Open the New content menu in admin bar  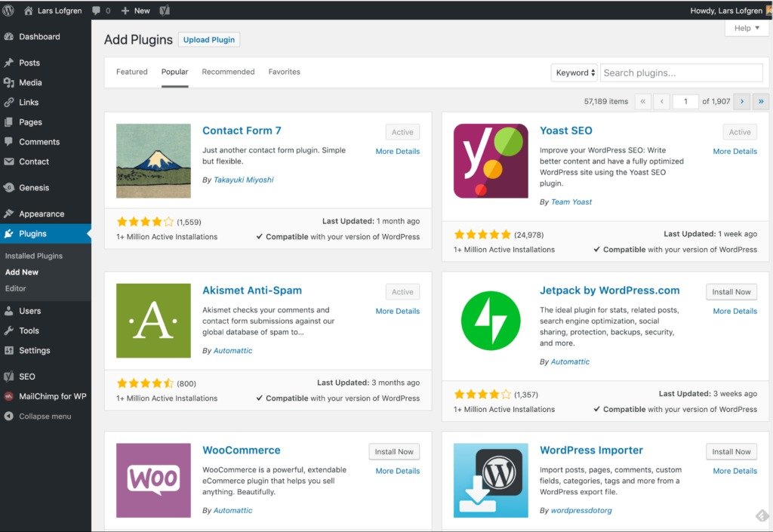(136, 11)
